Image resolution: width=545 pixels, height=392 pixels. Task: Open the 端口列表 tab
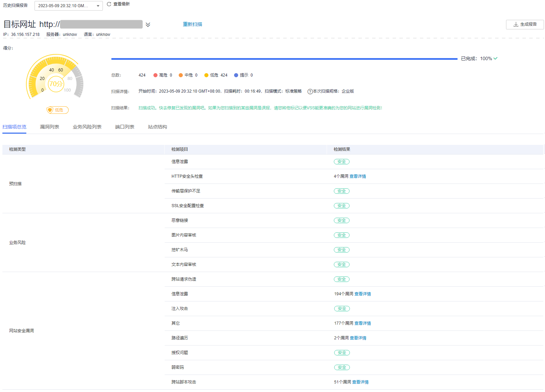point(125,127)
